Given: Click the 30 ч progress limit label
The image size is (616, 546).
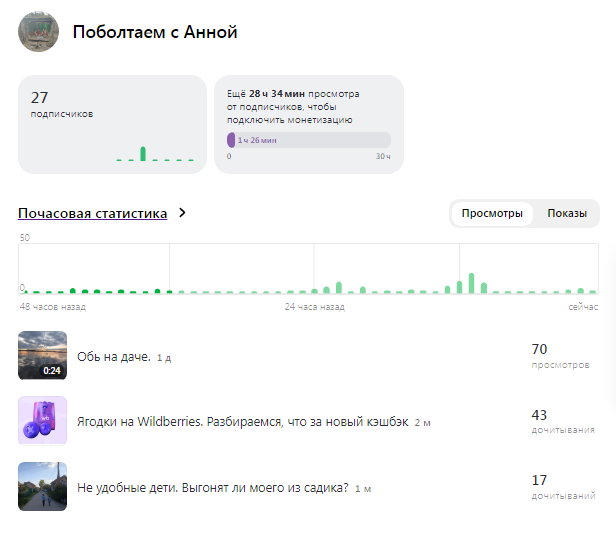Looking at the screenshot, I should pos(383,156).
